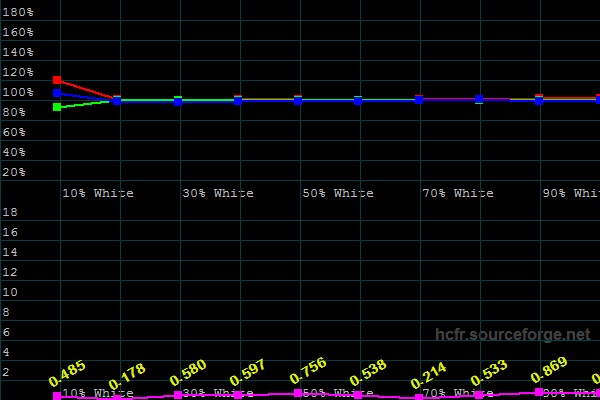Click the yellow 0.597 delta E value
The image size is (600, 400).
pyautogui.click(x=248, y=372)
